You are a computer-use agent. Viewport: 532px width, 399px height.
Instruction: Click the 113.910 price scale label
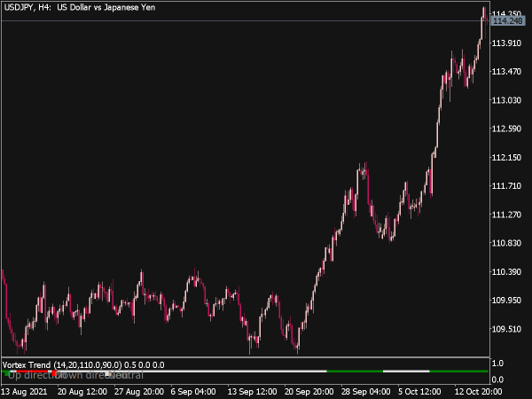coord(506,43)
